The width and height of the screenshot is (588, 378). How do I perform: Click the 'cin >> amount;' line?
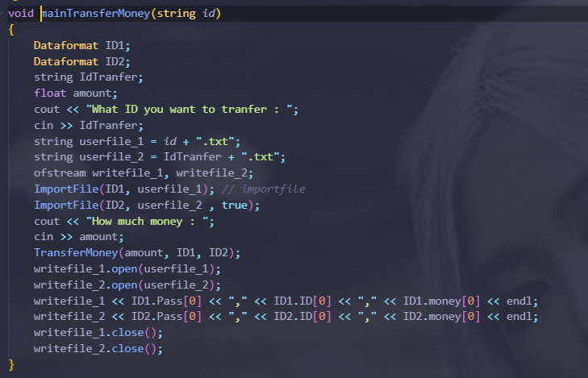click(x=79, y=237)
